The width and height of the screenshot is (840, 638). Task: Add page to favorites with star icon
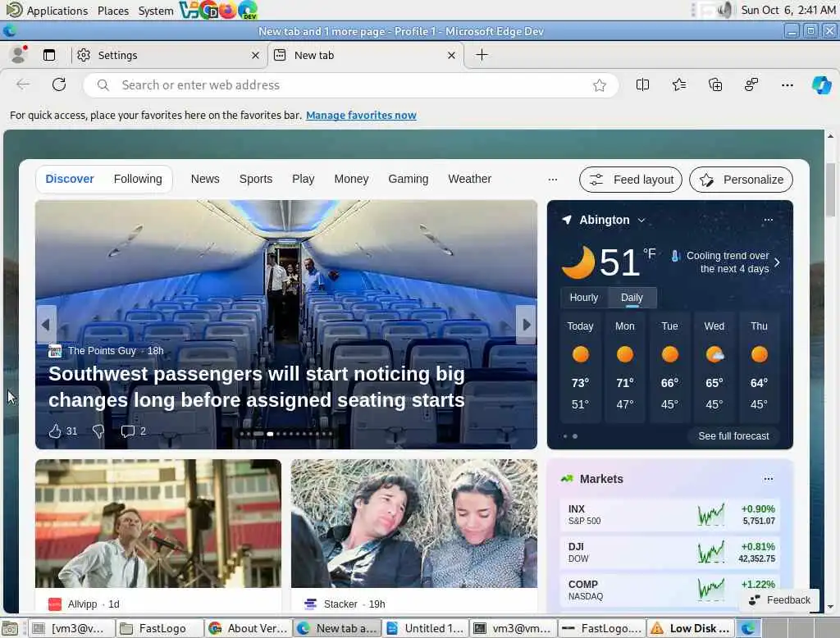click(x=599, y=85)
